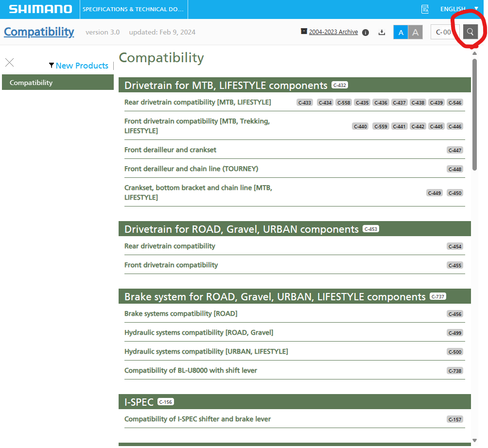Close the sidebar with the X icon
The height and width of the screenshot is (448, 488).
click(x=10, y=63)
